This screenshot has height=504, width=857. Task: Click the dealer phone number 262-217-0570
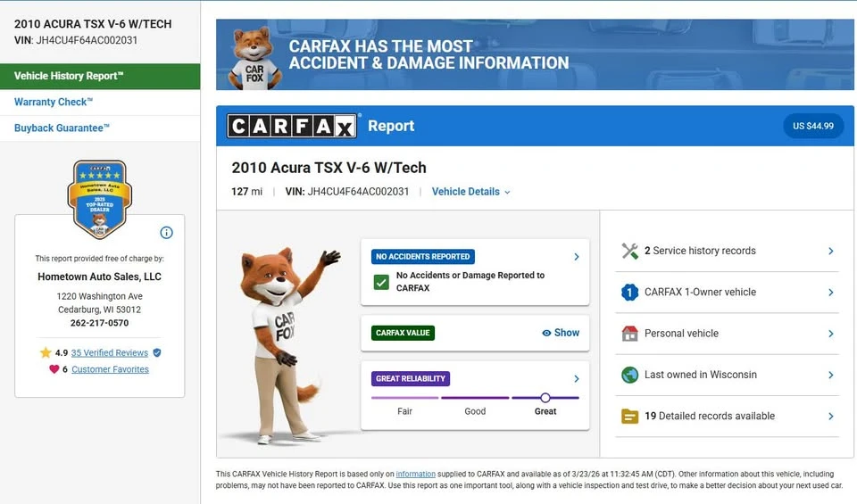[99, 323]
